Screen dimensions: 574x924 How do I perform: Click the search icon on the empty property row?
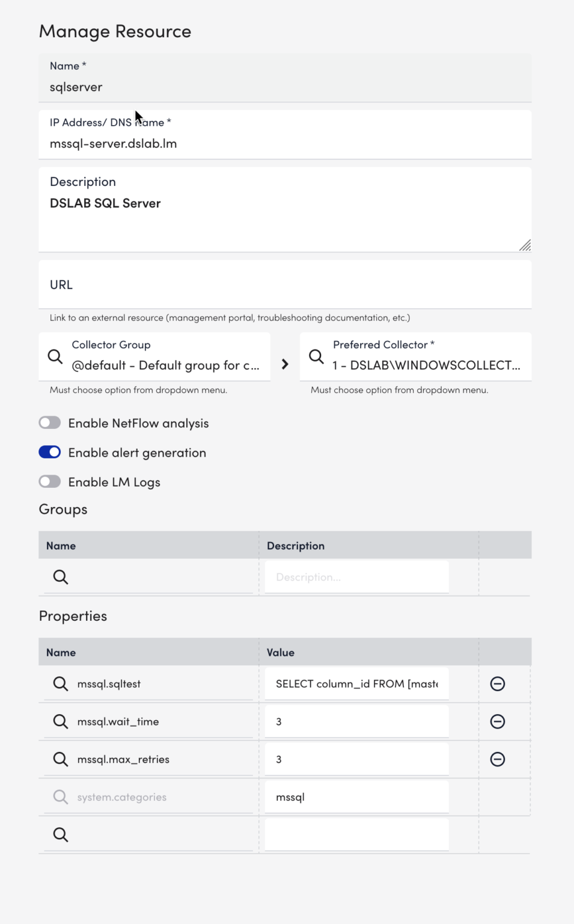(60, 834)
